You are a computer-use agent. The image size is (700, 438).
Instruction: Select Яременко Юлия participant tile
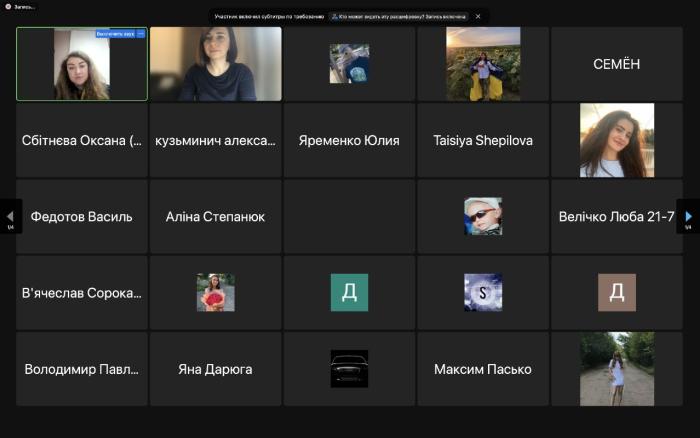349,140
